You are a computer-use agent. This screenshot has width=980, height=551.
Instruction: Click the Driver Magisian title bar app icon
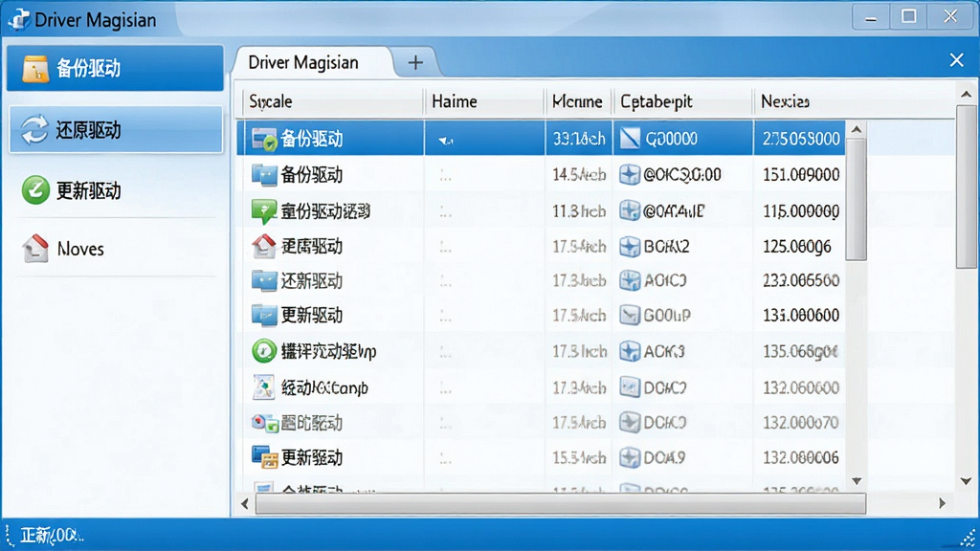coord(19,19)
